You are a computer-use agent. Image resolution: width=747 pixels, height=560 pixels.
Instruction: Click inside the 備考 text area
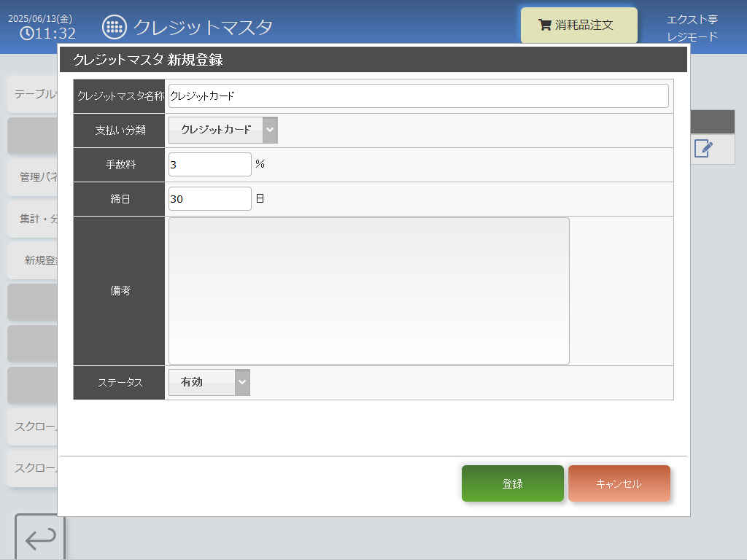[368, 291]
